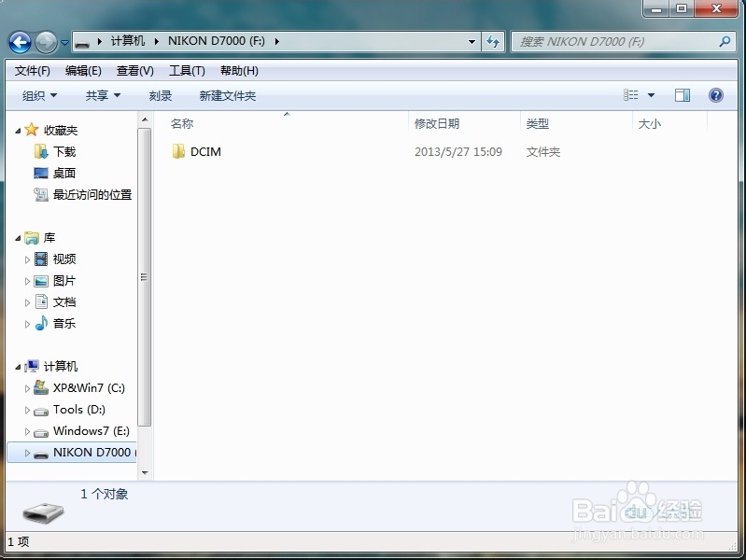Click the 刻录 toolbar button
746x560 pixels.
(x=161, y=95)
